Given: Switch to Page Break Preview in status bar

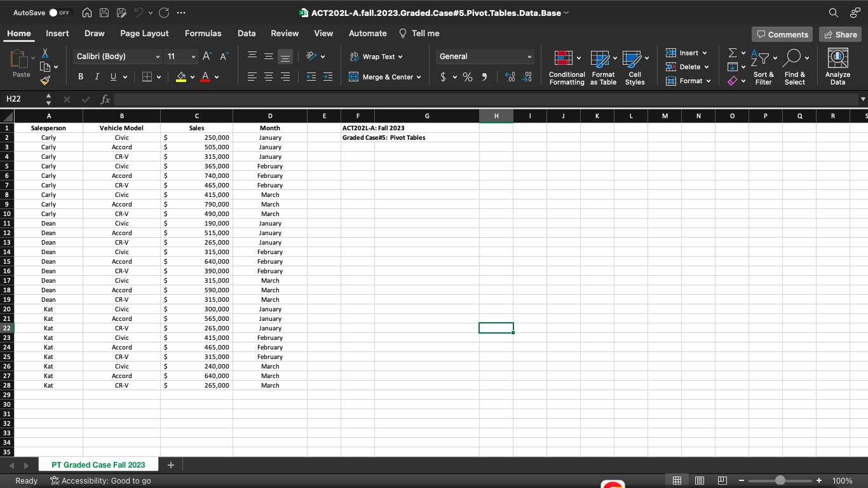Looking at the screenshot, I should click(x=722, y=481).
